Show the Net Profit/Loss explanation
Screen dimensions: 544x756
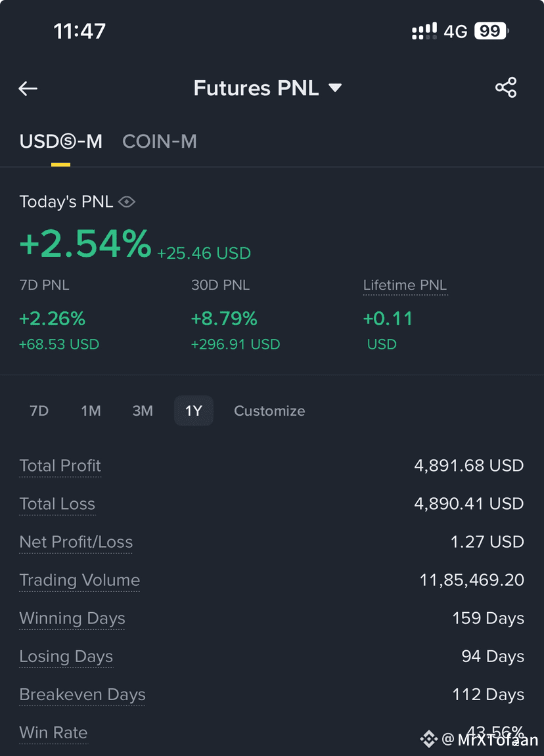(76, 542)
